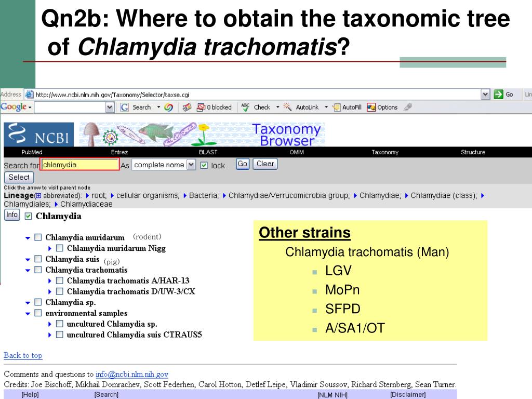532x399 pixels.
Task: Click the Taxonomy Browser banner image
Action: click(x=202, y=135)
